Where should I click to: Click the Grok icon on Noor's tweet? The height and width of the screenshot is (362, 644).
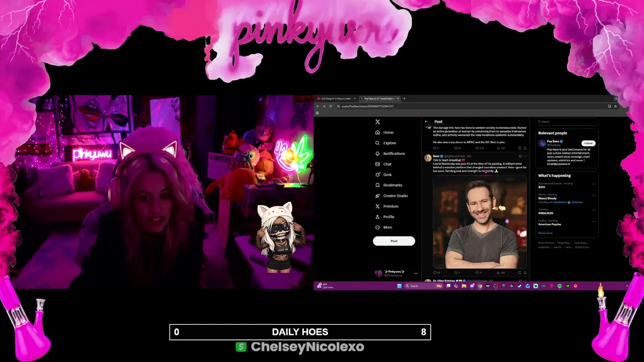click(520, 156)
